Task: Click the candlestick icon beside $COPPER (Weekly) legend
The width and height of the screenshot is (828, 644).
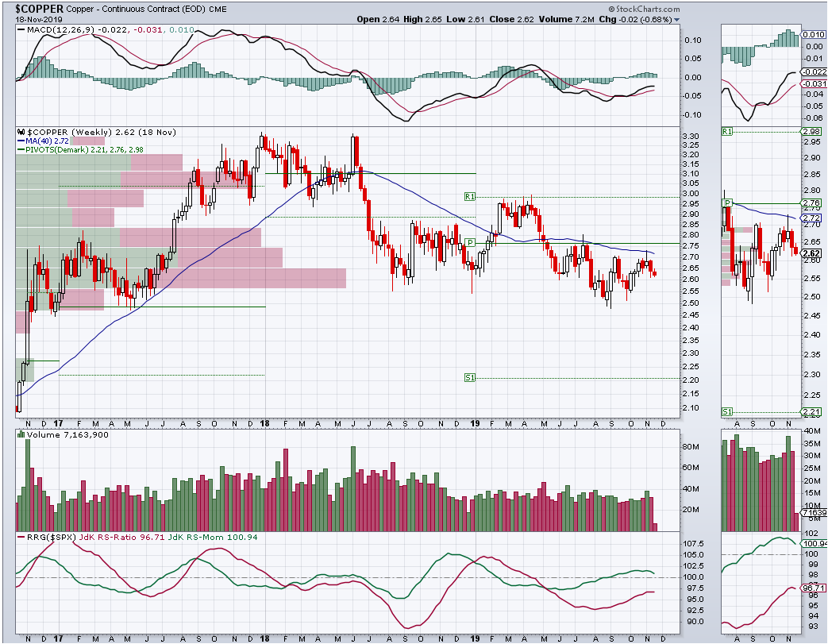Action: (x=21, y=132)
